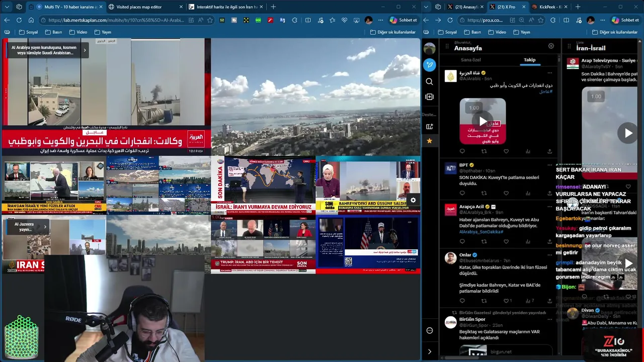
Task: Retweet the Arapça Acil tweet
Action: pos(484,241)
